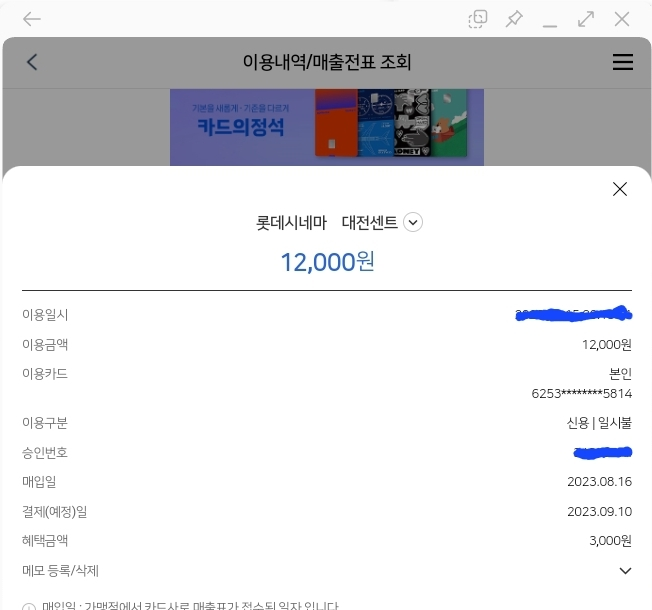Click the 이용구분 label
This screenshot has height=610, width=652.
point(45,423)
